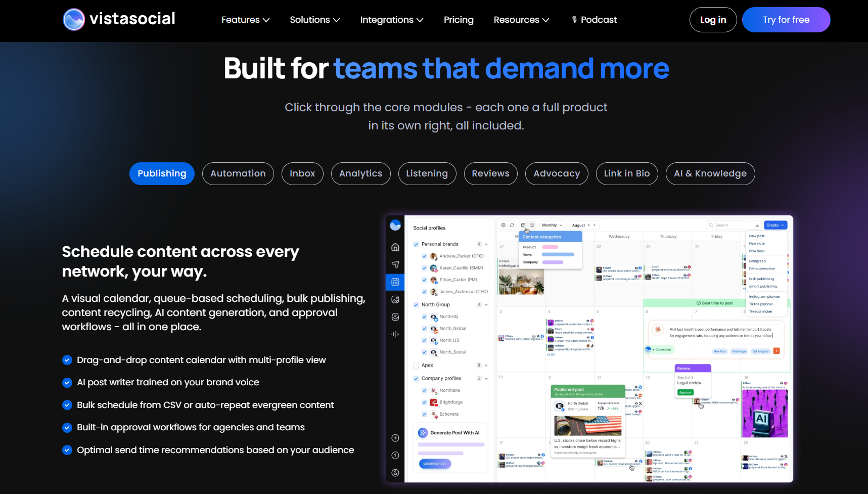Click the pink Product category swatch
Viewport: 868px width, 494px height.
(550, 247)
